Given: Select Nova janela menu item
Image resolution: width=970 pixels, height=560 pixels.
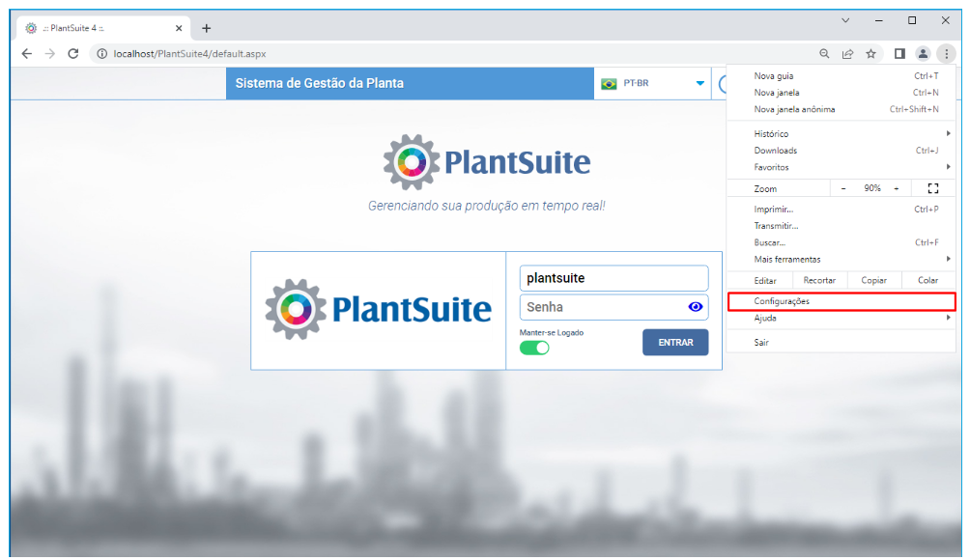Looking at the screenshot, I should [x=842, y=93].
